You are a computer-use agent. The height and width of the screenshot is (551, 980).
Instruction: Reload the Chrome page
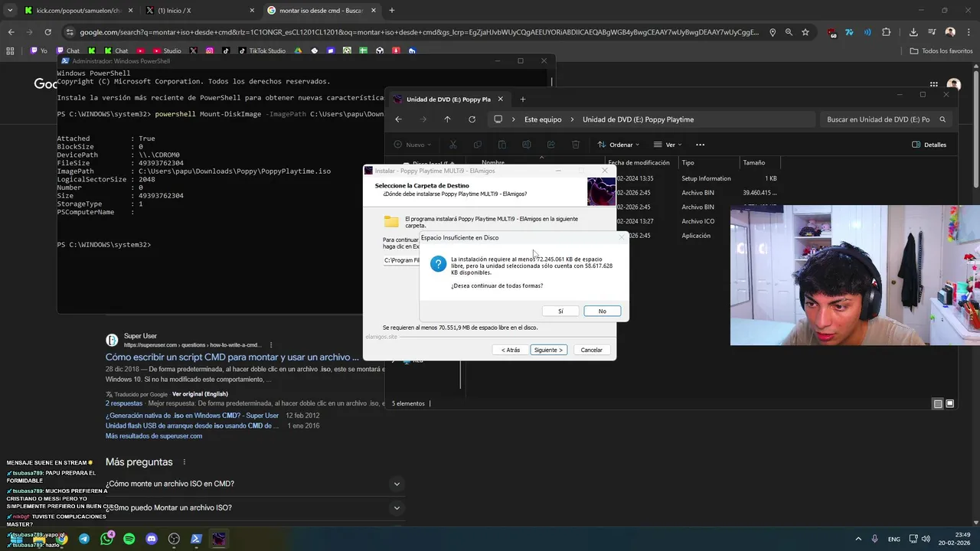(47, 32)
